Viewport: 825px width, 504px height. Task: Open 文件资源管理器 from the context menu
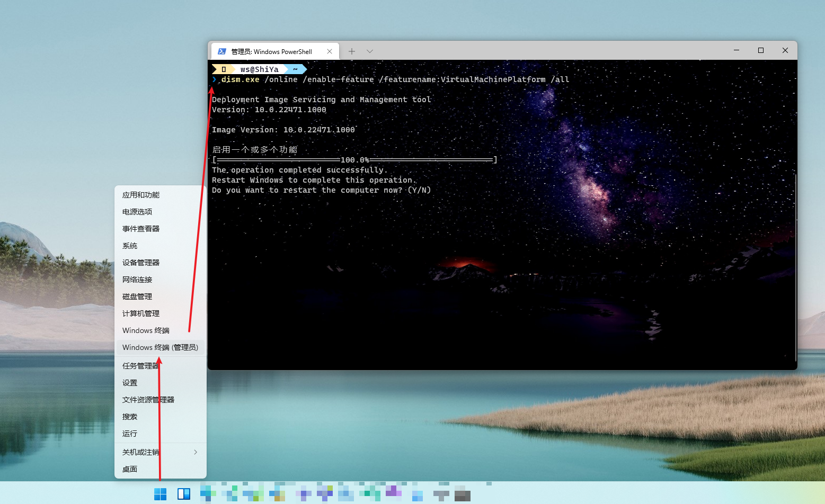(x=161, y=400)
